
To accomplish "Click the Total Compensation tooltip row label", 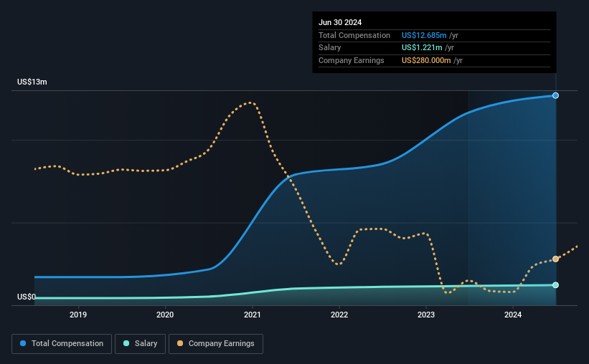I will click(354, 35).
